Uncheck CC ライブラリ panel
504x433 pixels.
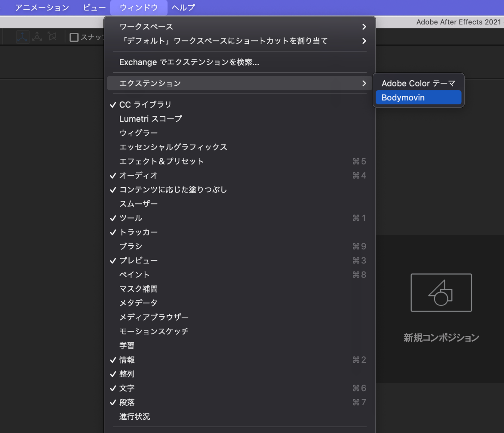click(240, 104)
